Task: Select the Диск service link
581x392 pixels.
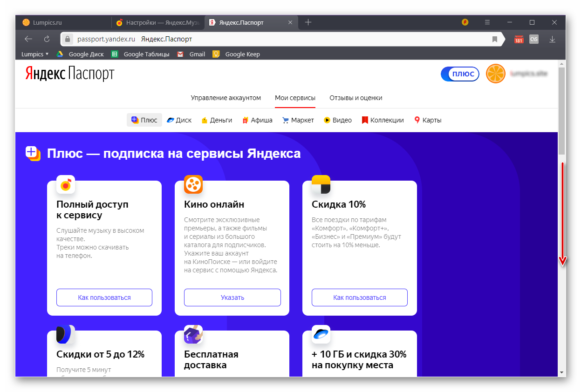Action: click(x=179, y=120)
